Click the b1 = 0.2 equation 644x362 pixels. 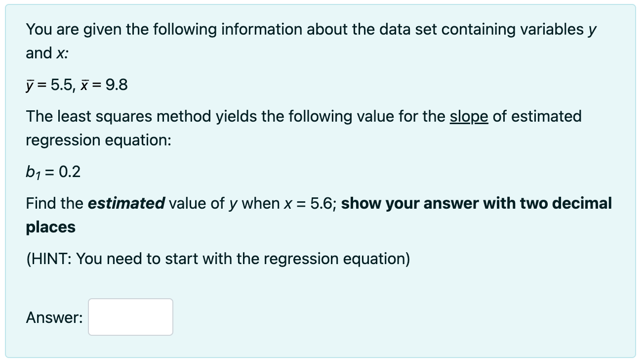coord(53,172)
